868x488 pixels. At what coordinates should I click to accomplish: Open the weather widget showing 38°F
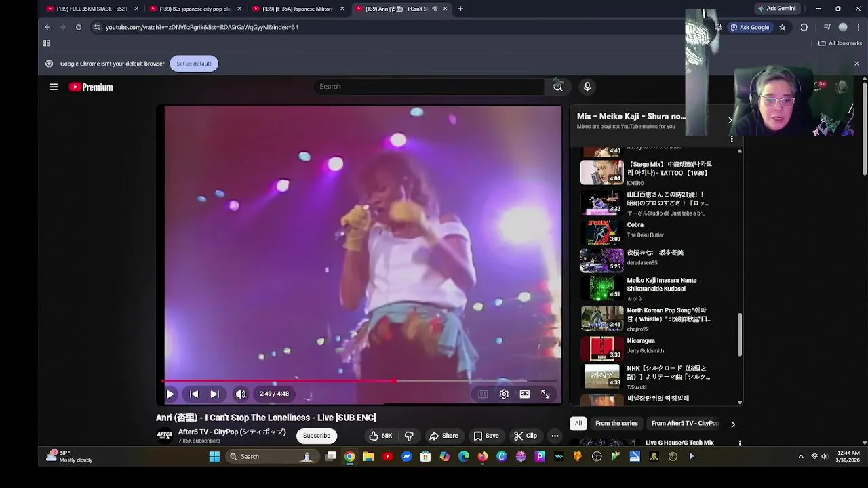tap(69, 456)
